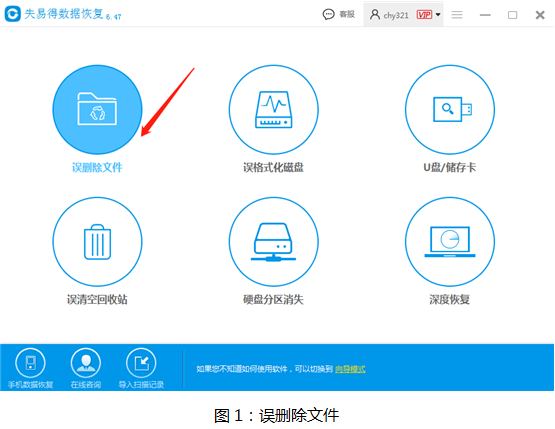Click the 深度恢复 text label
This screenshot has width=555, height=429.
tap(450, 299)
